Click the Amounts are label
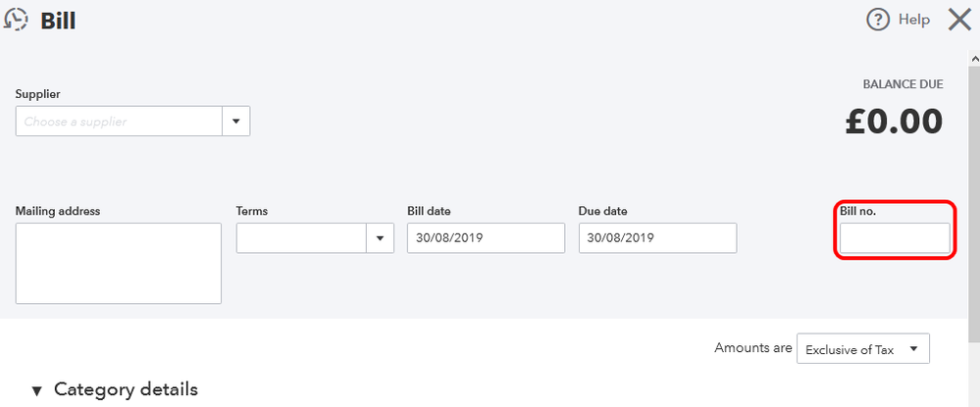This screenshot has width=980, height=407. pyautogui.click(x=750, y=348)
